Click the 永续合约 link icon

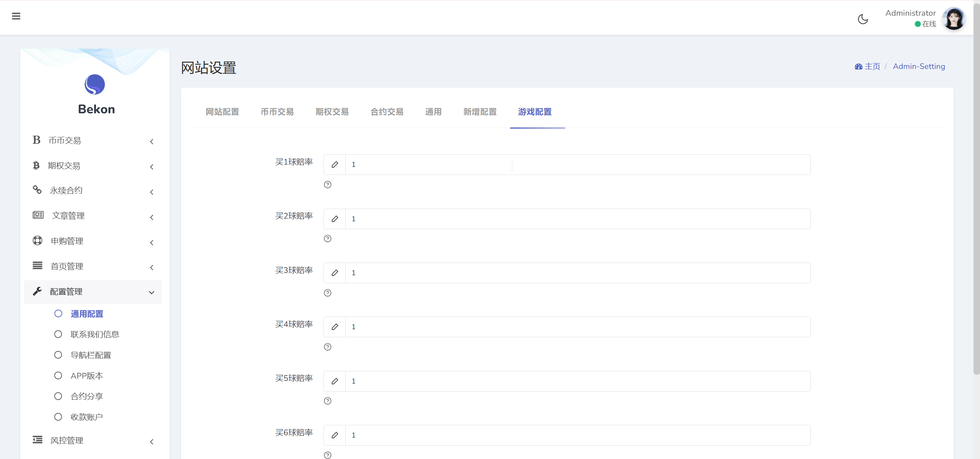point(37,190)
